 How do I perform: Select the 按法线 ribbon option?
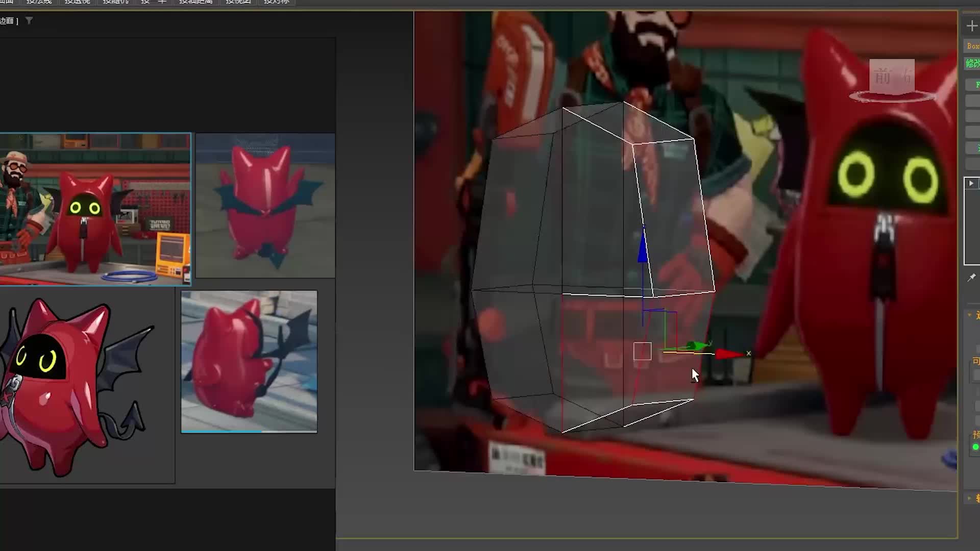[39, 2]
